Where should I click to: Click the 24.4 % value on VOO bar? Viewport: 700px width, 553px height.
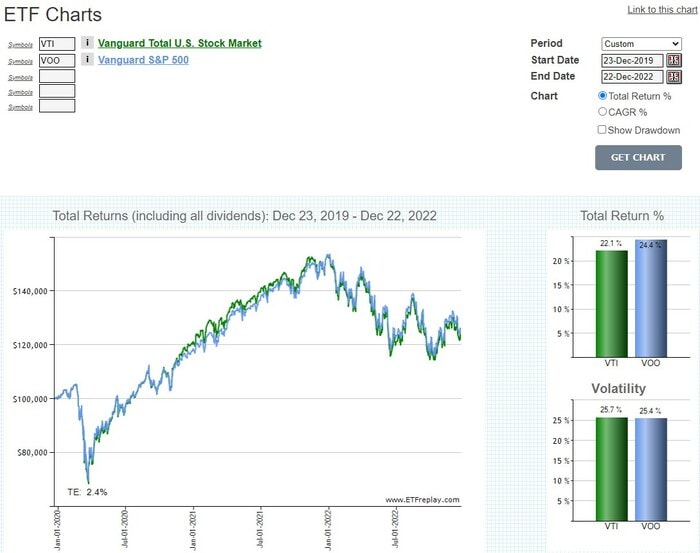650,245
